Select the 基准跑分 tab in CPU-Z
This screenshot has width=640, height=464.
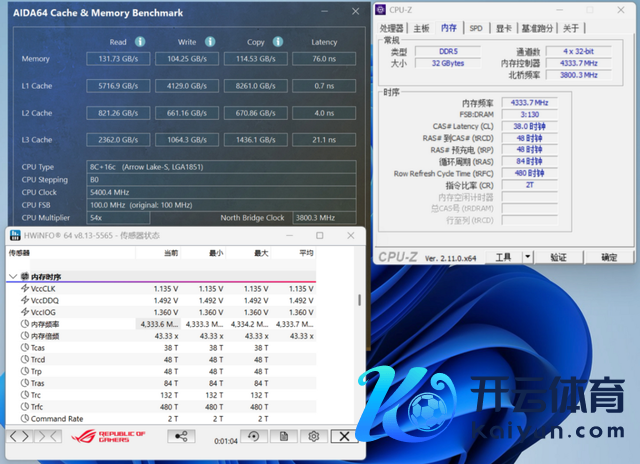pos(540,29)
